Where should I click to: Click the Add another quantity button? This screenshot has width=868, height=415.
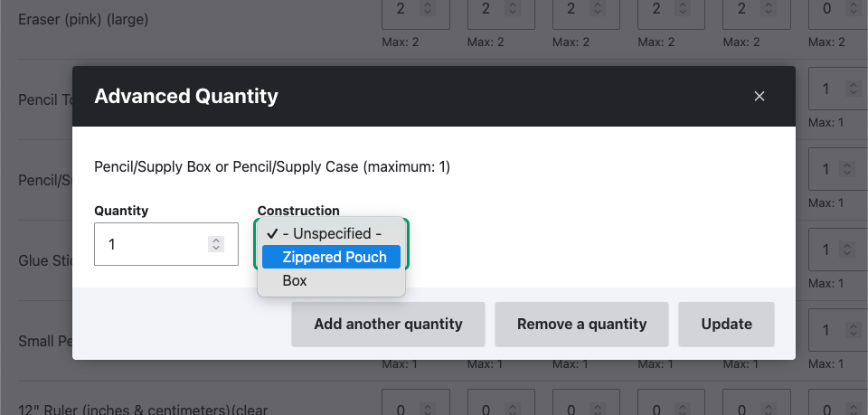coord(388,324)
